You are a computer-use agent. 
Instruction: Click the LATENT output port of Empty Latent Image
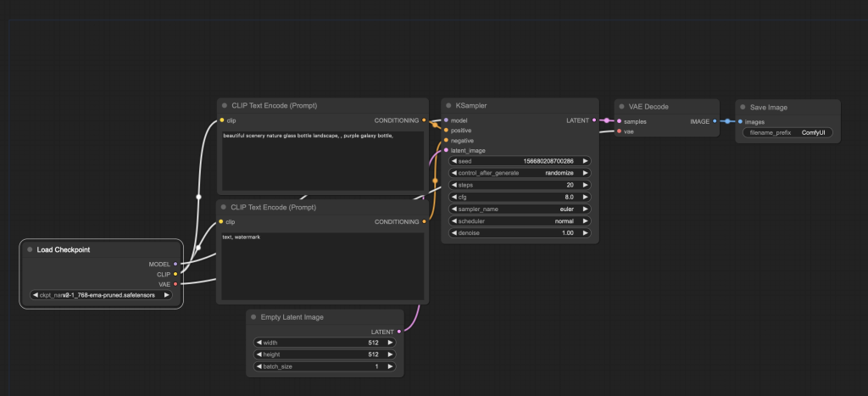[399, 332]
